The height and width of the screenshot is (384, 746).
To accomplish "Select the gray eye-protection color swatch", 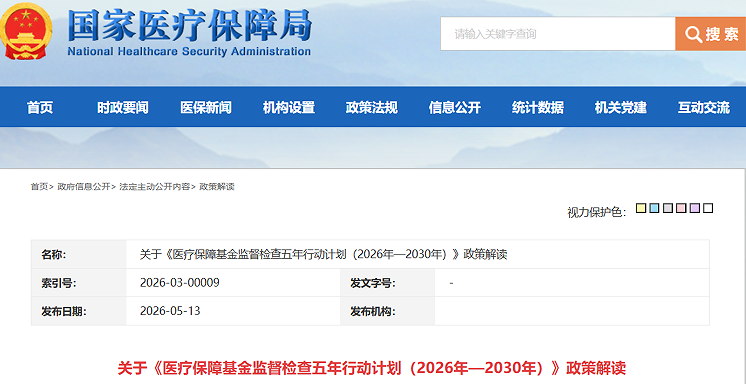I will point(668,208).
